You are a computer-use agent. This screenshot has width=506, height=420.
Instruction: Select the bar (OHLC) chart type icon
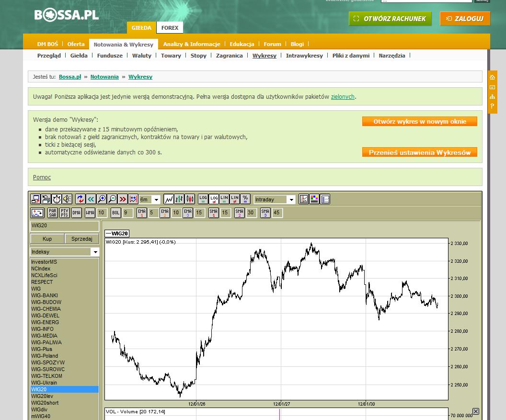pyautogui.click(x=179, y=199)
